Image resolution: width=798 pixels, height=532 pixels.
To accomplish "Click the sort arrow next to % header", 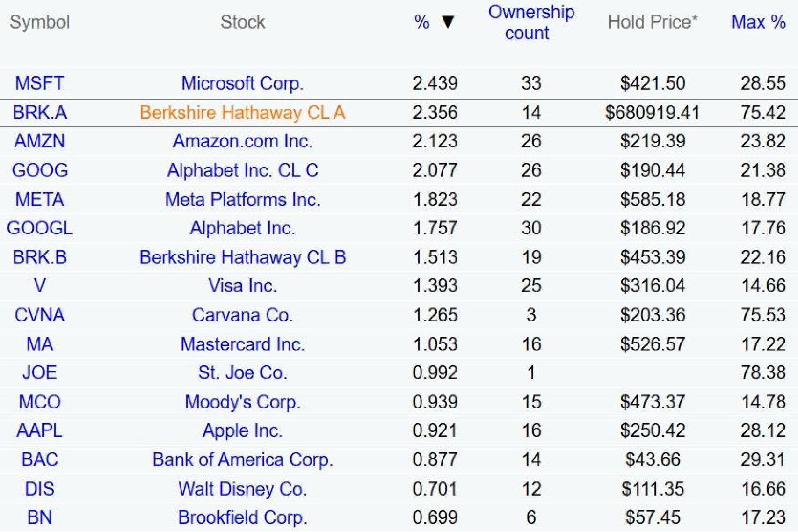I will point(448,22).
